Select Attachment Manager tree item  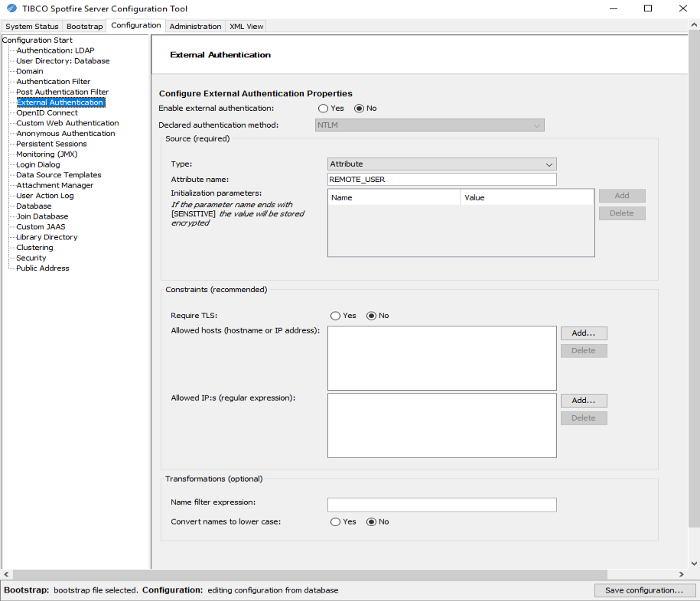[x=55, y=185]
